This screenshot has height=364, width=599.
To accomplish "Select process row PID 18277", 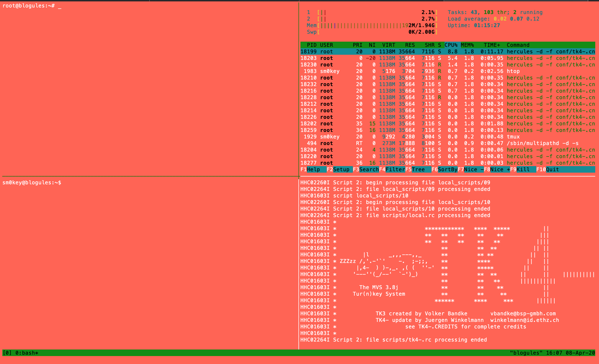I will point(448,163).
